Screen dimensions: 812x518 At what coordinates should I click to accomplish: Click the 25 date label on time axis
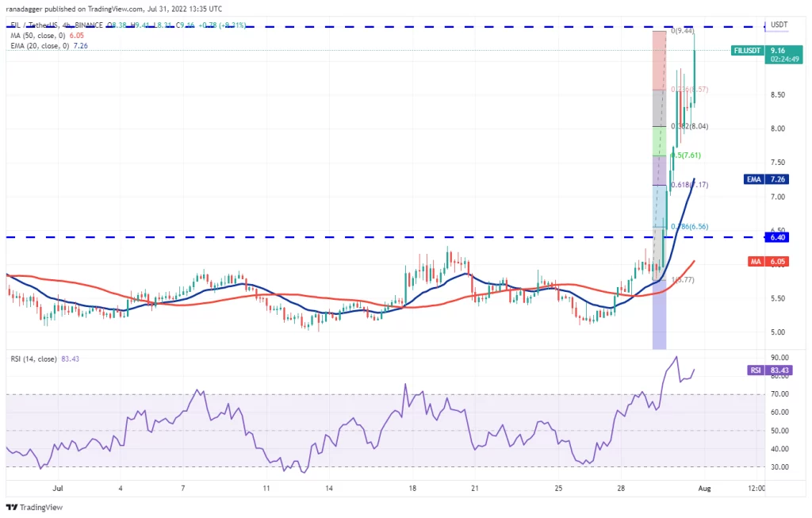[x=558, y=488]
